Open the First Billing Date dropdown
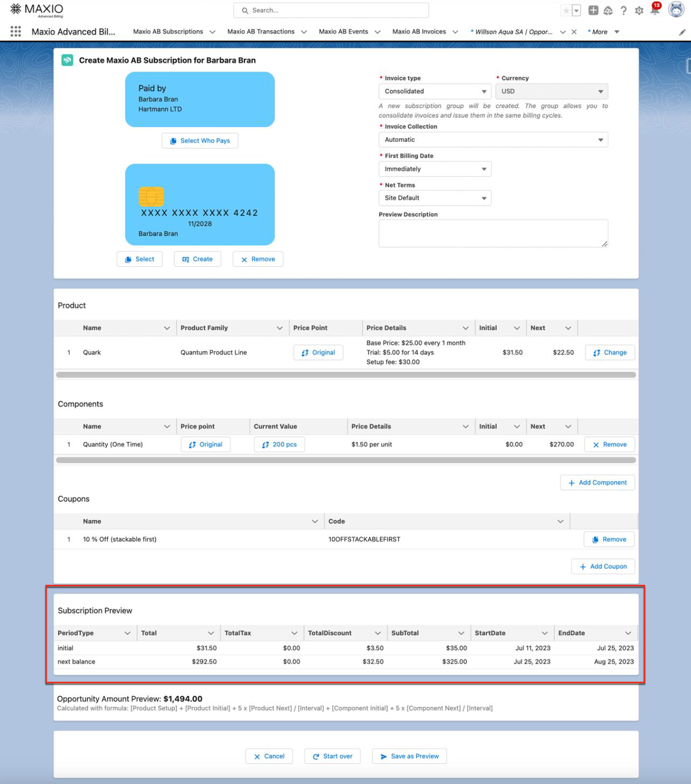 point(434,169)
